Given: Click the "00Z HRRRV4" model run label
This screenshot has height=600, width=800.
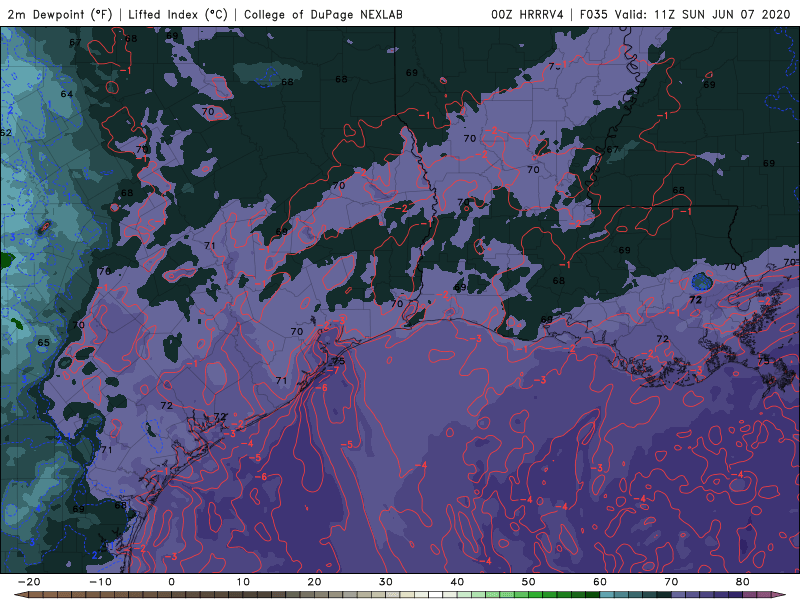Looking at the screenshot, I should [528, 14].
